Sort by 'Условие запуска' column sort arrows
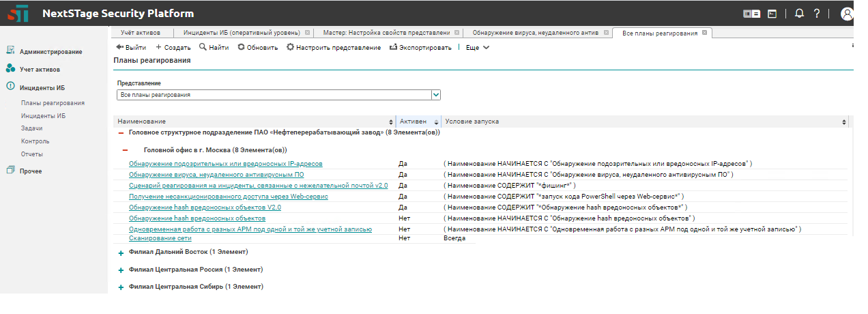The height and width of the screenshot is (314, 868). pyautogui.click(x=844, y=122)
